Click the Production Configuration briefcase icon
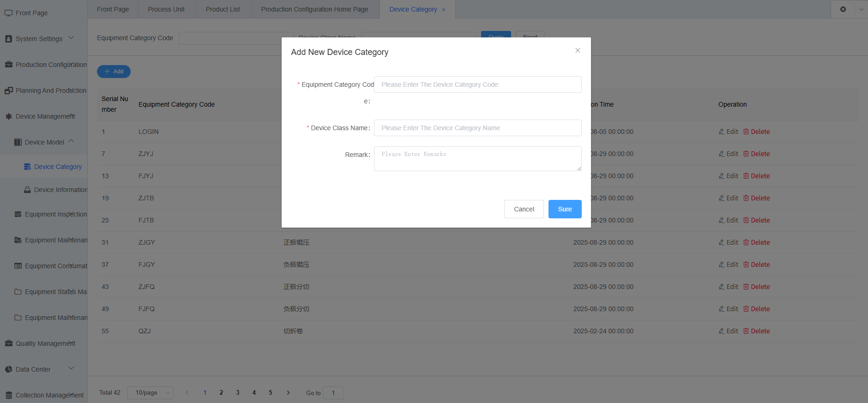 tap(8, 65)
